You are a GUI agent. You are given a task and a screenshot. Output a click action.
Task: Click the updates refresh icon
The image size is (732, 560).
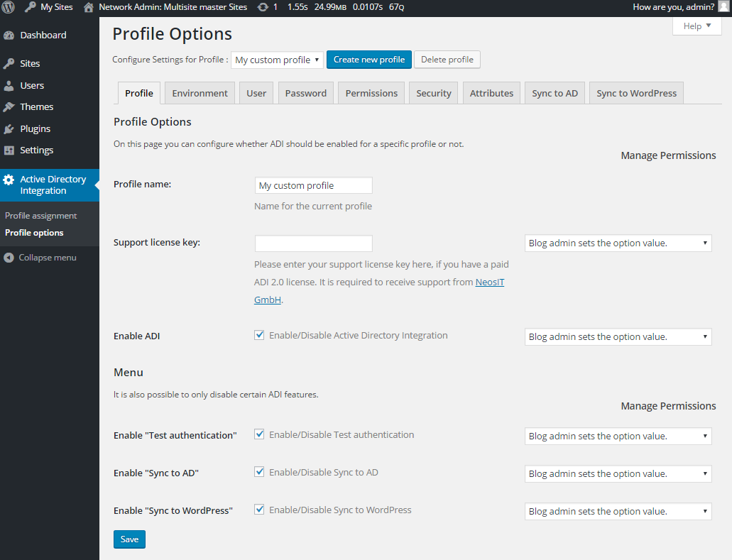pyautogui.click(x=263, y=7)
